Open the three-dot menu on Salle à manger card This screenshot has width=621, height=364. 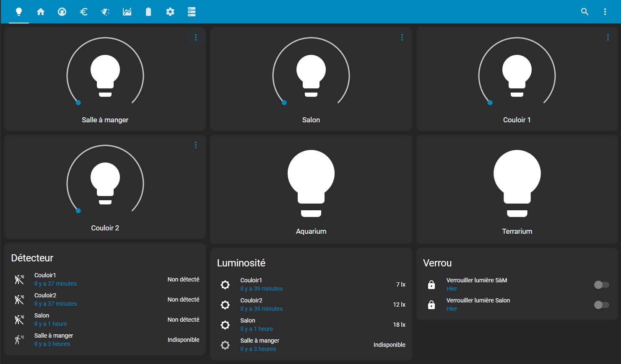(x=195, y=37)
